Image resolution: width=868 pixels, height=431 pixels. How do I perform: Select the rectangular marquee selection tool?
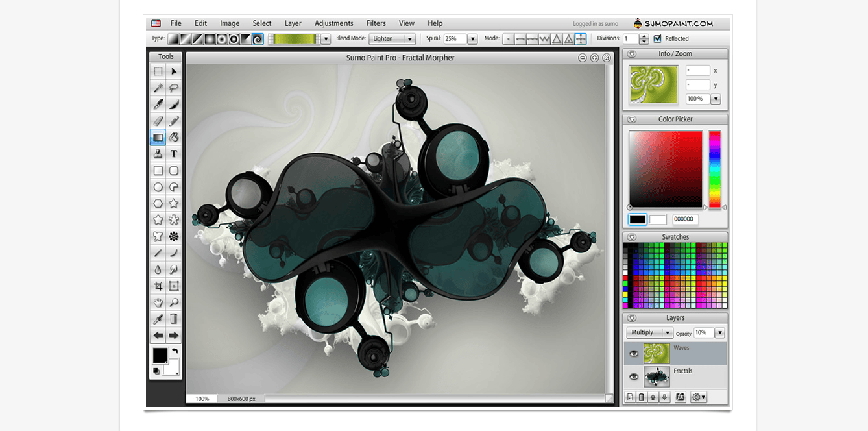(158, 71)
